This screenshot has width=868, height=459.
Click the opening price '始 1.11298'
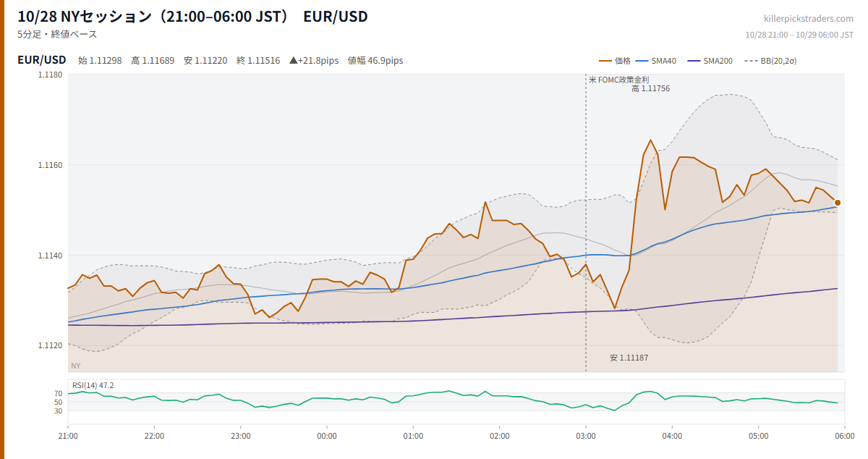click(x=100, y=61)
